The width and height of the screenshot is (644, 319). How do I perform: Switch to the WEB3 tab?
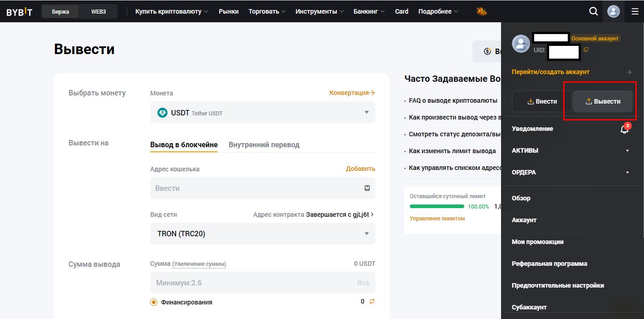pyautogui.click(x=98, y=12)
